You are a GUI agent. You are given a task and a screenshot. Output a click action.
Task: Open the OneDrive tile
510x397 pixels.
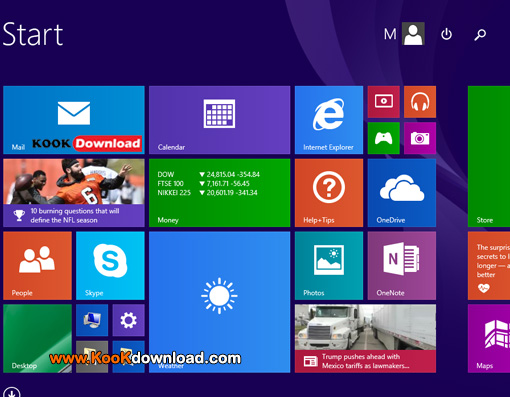402,193
